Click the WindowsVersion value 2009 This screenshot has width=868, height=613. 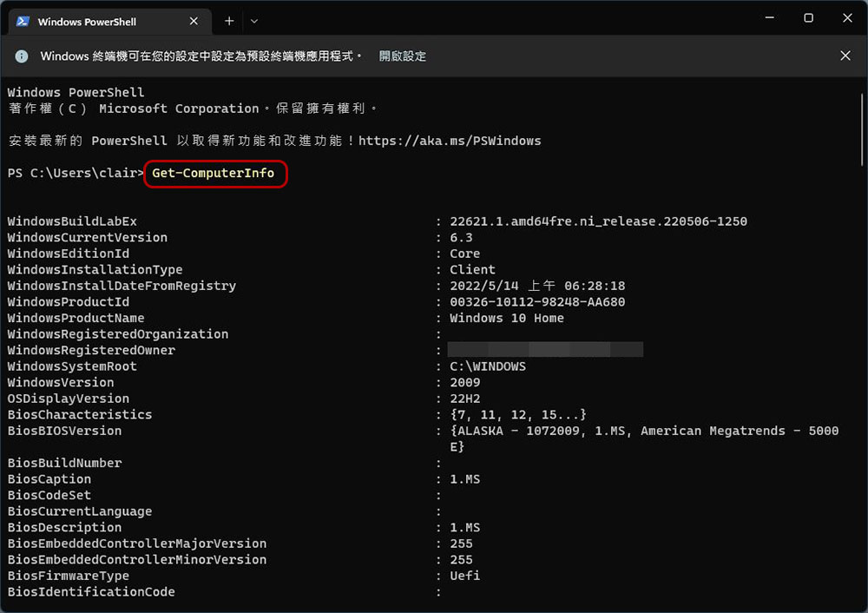(x=465, y=383)
